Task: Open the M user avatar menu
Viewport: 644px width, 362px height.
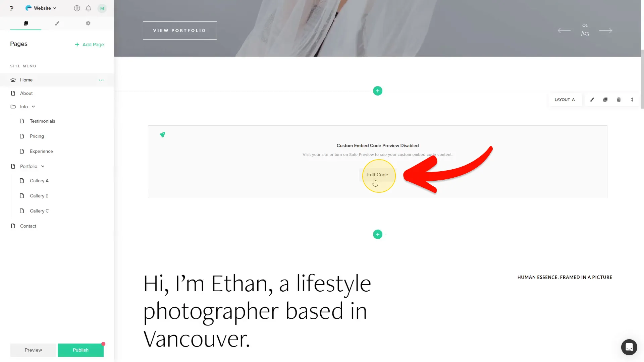Action: [x=102, y=8]
